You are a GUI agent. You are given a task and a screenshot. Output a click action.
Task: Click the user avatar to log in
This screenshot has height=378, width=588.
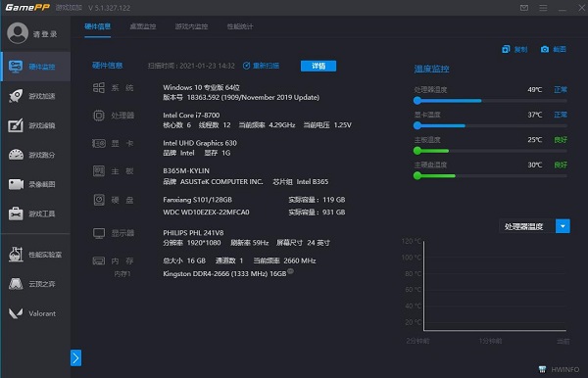click(x=18, y=33)
